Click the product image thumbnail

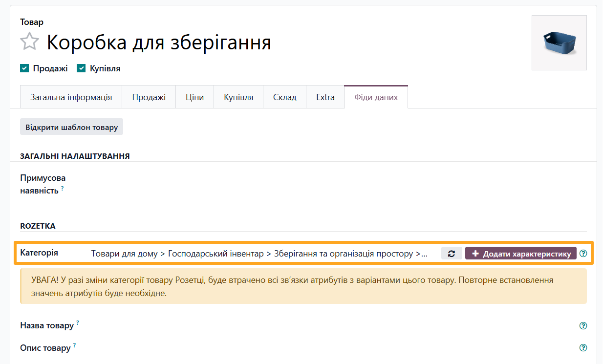(x=559, y=43)
